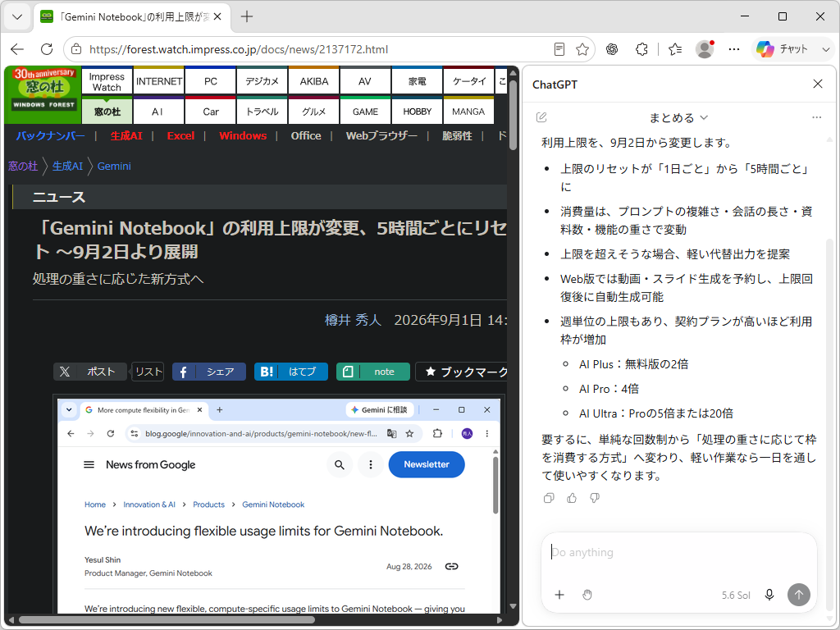Expand the まとめる dropdown in ChatGPT panel
This screenshot has height=630, width=840.
pyautogui.click(x=678, y=118)
